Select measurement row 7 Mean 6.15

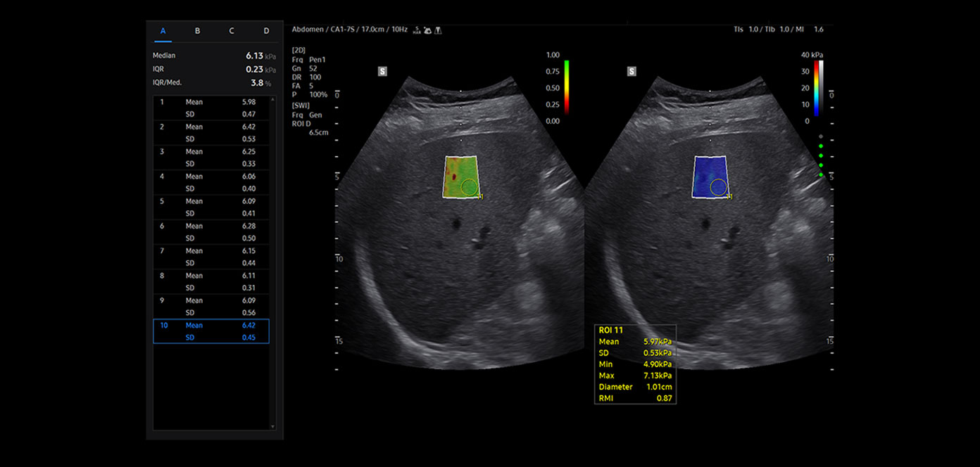pyautogui.click(x=211, y=257)
